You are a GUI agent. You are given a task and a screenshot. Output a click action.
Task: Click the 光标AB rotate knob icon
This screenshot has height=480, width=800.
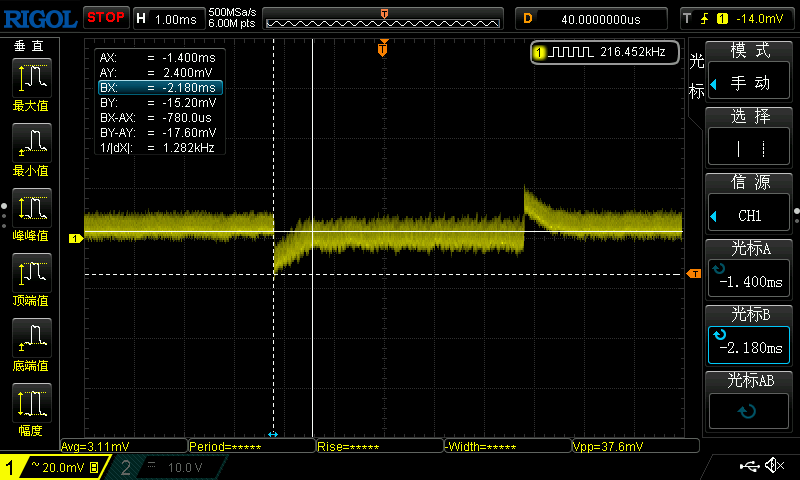click(x=747, y=411)
